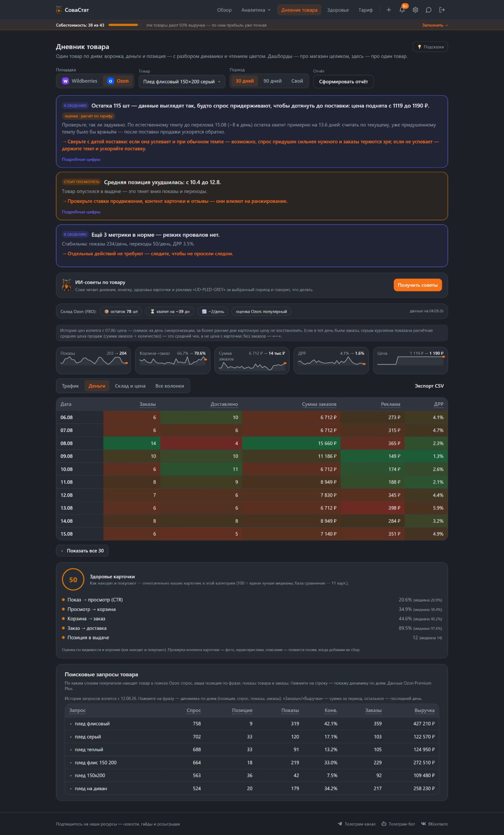Click the chart icon in the ~2/день chip

pos(204,312)
